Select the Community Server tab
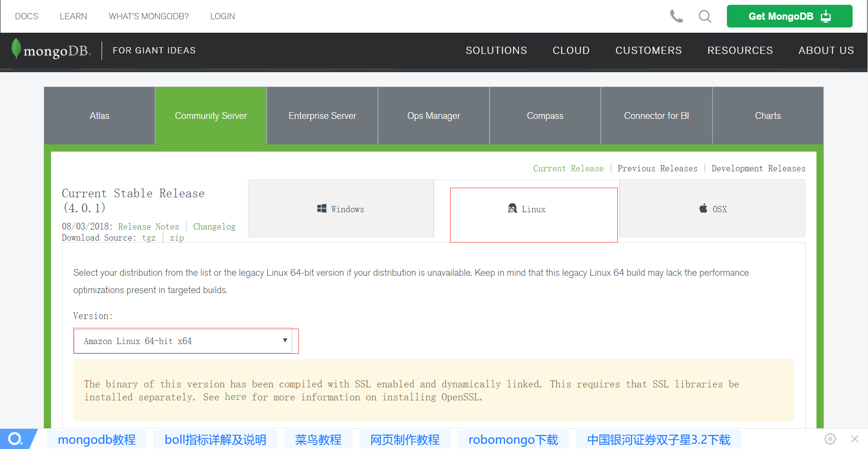This screenshot has width=868, height=449. pyautogui.click(x=211, y=115)
